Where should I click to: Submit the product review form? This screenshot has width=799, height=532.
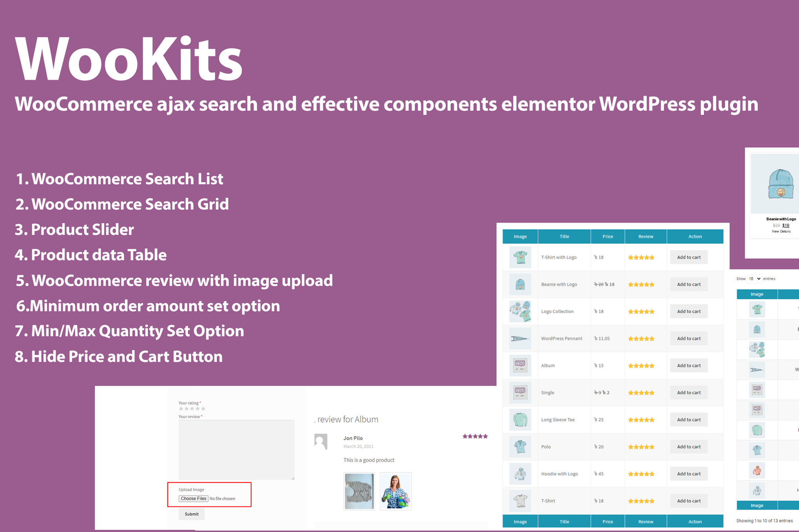point(192,514)
